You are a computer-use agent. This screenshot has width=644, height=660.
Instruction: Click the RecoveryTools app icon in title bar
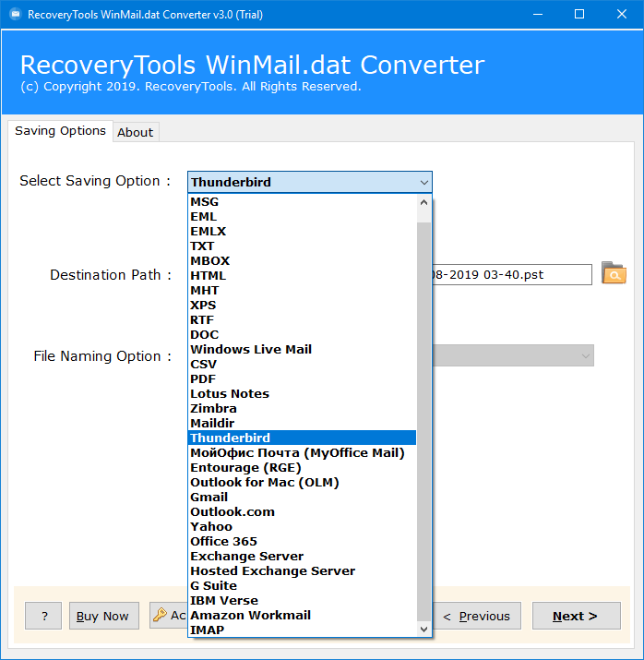[x=16, y=15]
